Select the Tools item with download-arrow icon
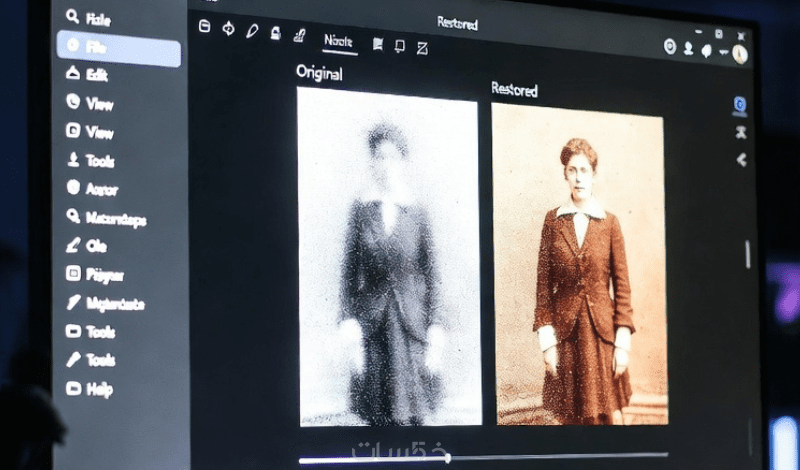This screenshot has width=800, height=470. pos(91,160)
